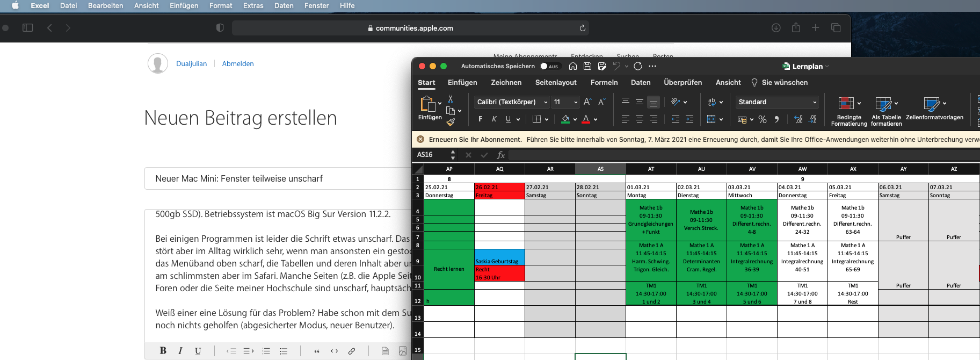The width and height of the screenshot is (980, 360).
Task: Click the green fill color swatch
Action: [x=565, y=119]
